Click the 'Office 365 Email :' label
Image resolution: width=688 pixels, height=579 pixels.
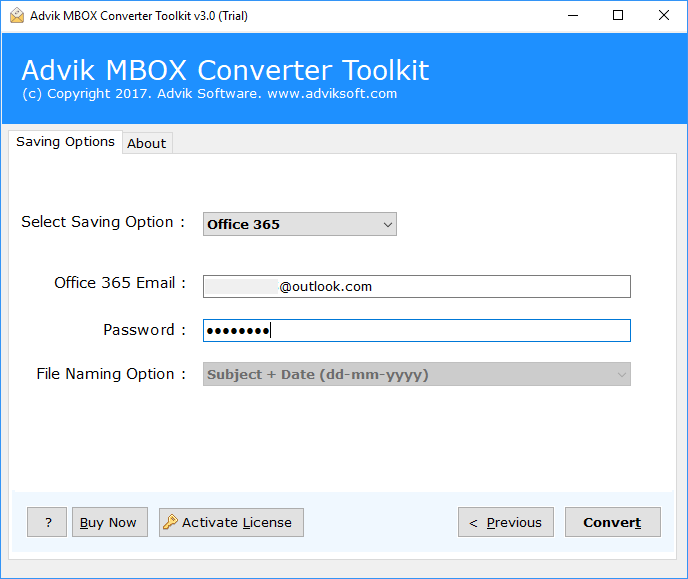(x=120, y=283)
